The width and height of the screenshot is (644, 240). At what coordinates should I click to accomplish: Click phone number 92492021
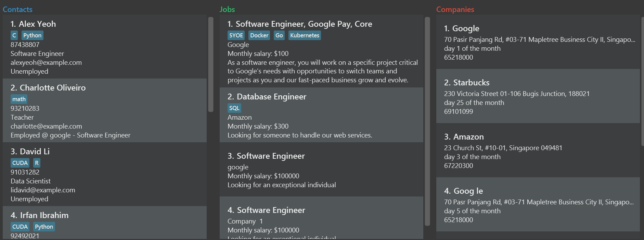click(25, 236)
